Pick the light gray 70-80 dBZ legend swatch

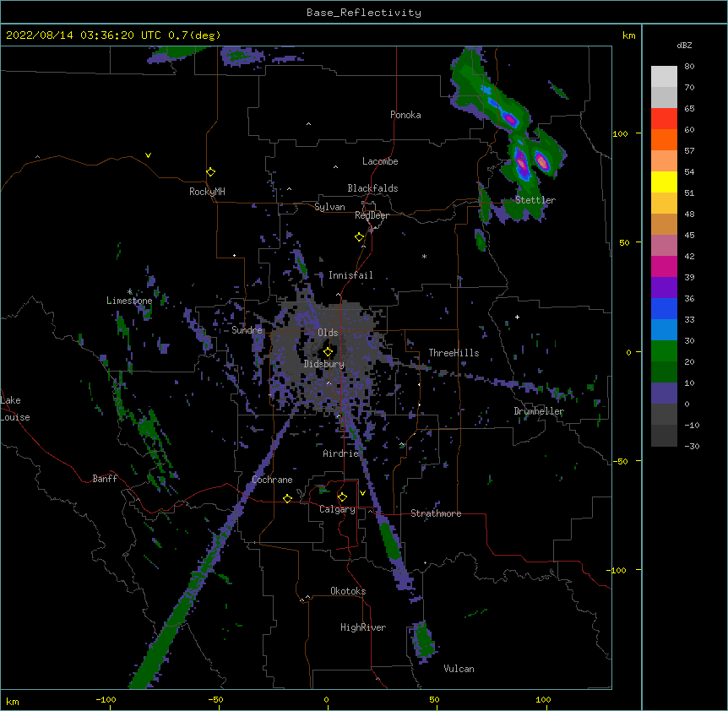tap(664, 77)
